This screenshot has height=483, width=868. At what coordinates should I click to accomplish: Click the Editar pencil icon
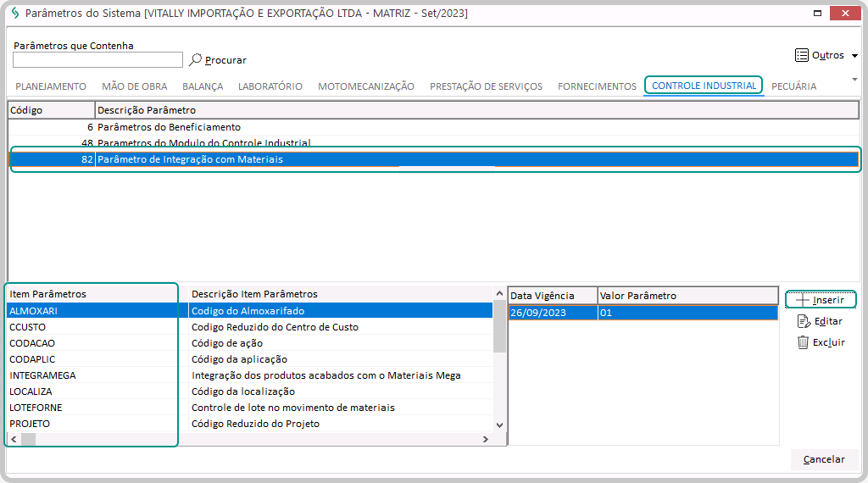click(804, 321)
